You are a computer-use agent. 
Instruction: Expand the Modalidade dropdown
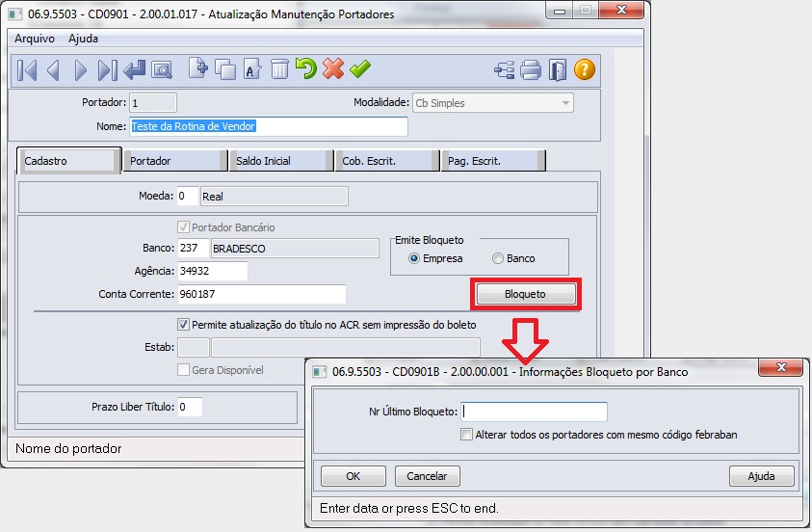coord(565,103)
